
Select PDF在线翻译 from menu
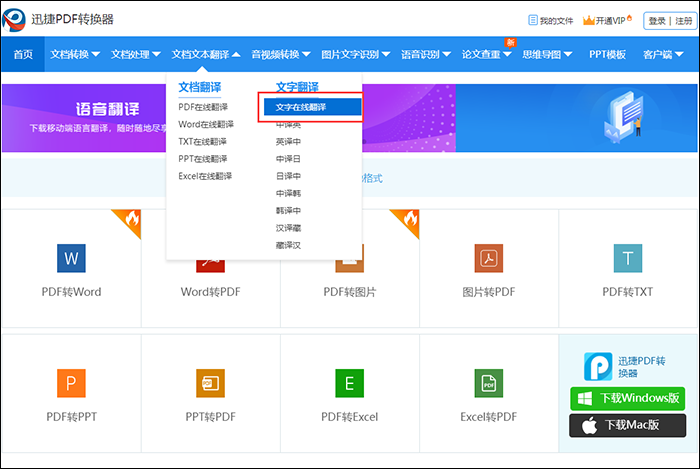tap(203, 107)
